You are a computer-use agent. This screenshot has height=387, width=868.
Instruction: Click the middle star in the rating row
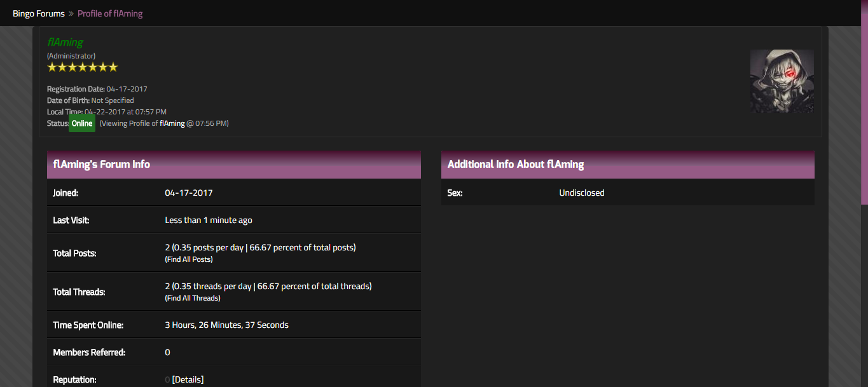pos(83,67)
